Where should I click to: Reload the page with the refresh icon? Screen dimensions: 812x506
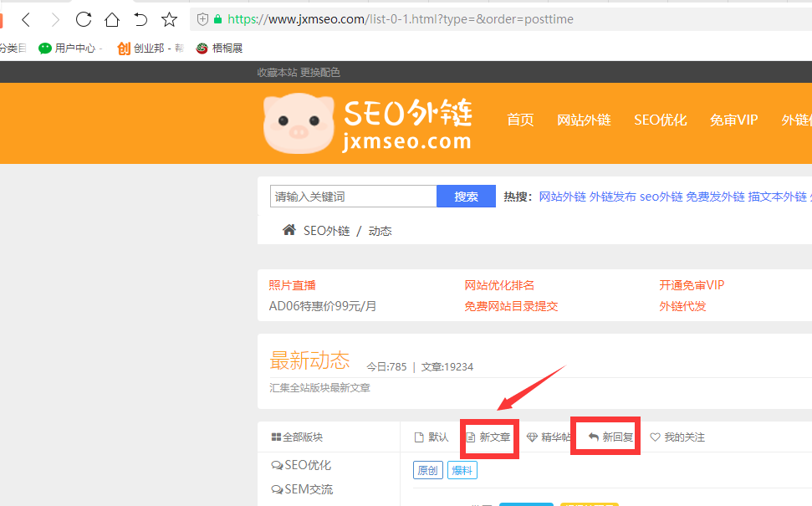(84, 20)
